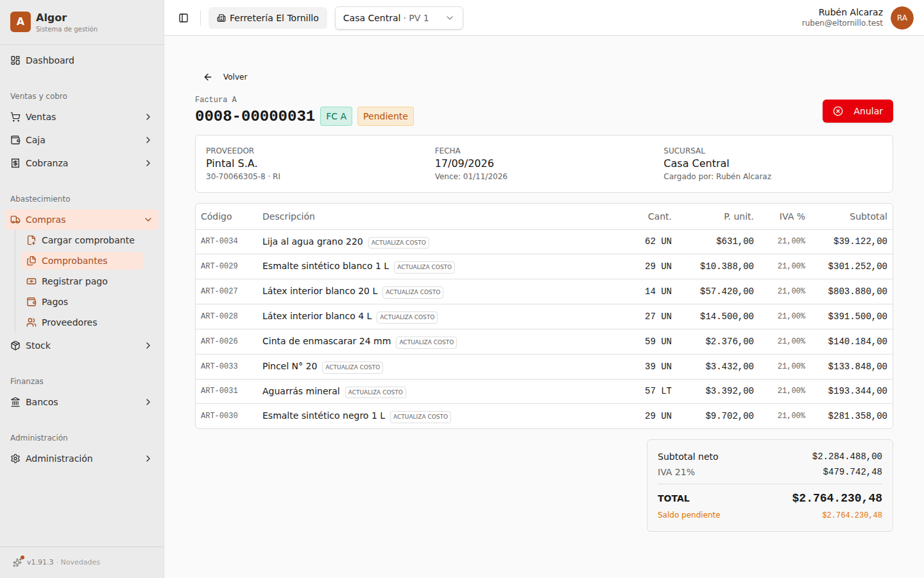Click the back arrow icon next to Volver
The height and width of the screenshot is (578, 924).
[208, 77]
